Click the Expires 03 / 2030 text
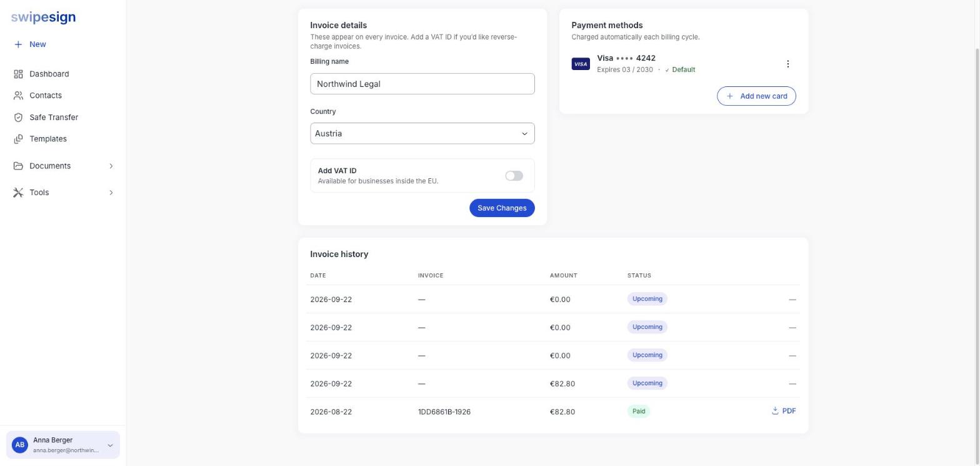The height and width of the screenshot is (466, 980). click(624, 69)
